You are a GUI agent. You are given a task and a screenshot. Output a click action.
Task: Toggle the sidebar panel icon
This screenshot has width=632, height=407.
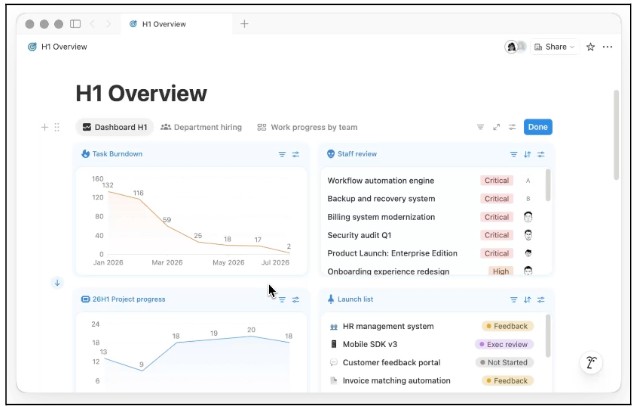pyautogui.click(x=75, y=24)
